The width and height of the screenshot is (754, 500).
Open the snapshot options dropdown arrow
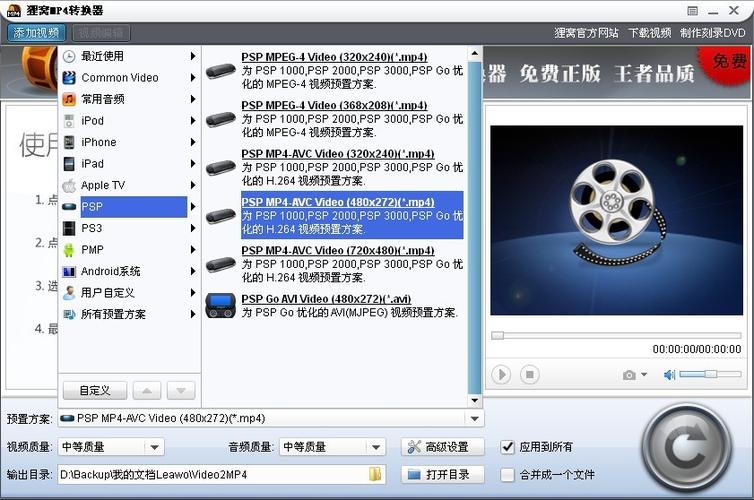[644, 375]
